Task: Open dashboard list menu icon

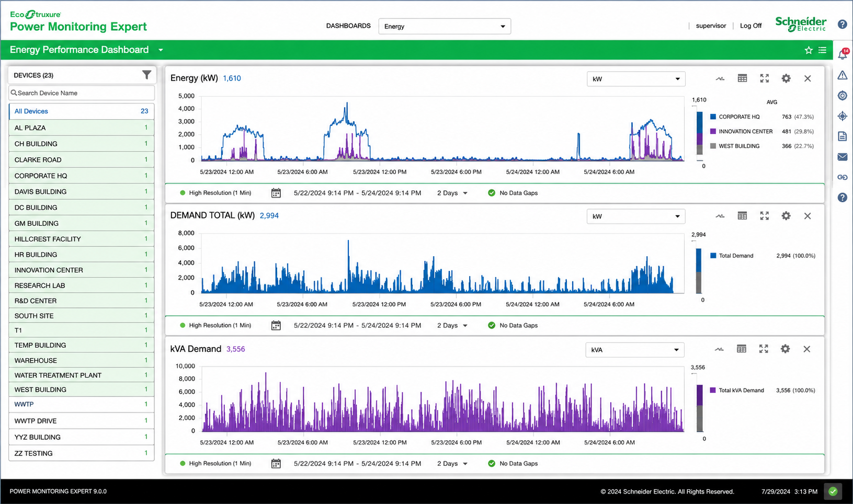Action: tap(822, 50)
